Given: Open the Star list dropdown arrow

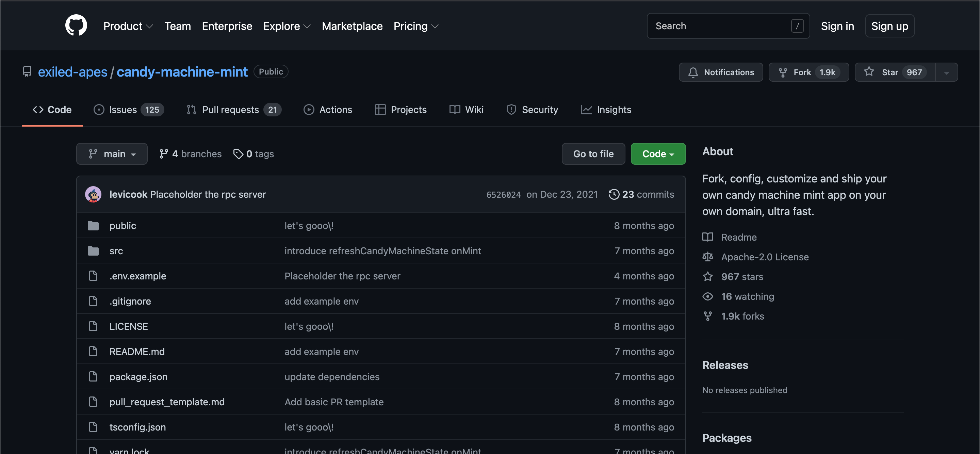Looking at the screenshot, I should [x=947, y=72].
